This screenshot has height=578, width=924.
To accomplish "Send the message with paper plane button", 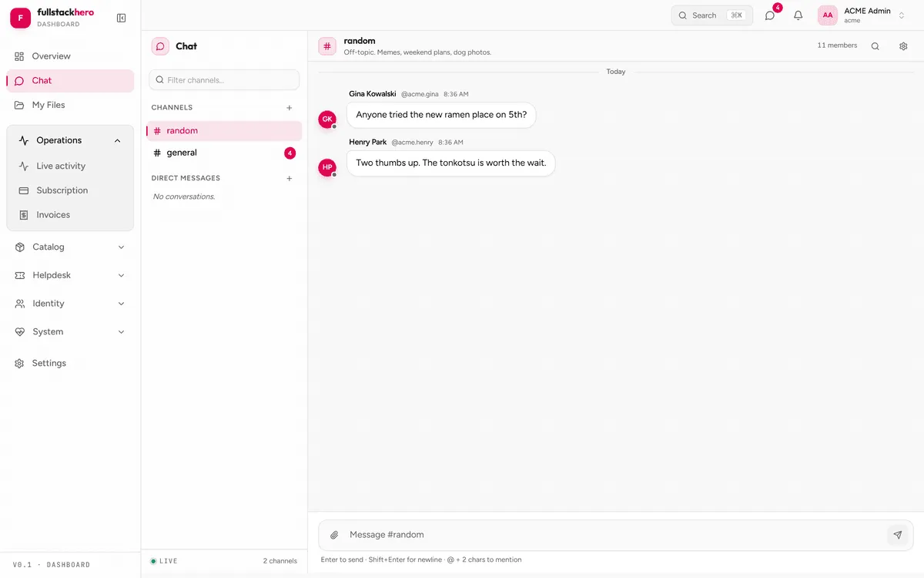I will click(x=897, y=535).
